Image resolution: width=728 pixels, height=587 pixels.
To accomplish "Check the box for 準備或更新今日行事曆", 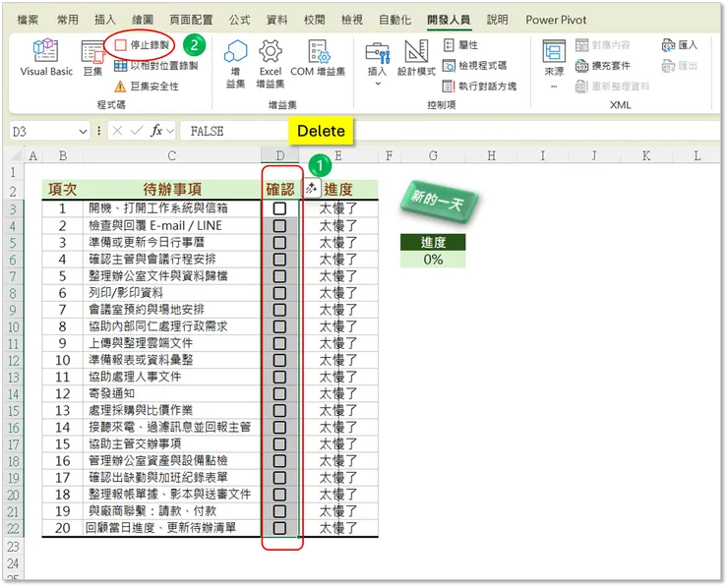I will pyautogui.click(x=279, y=243).
